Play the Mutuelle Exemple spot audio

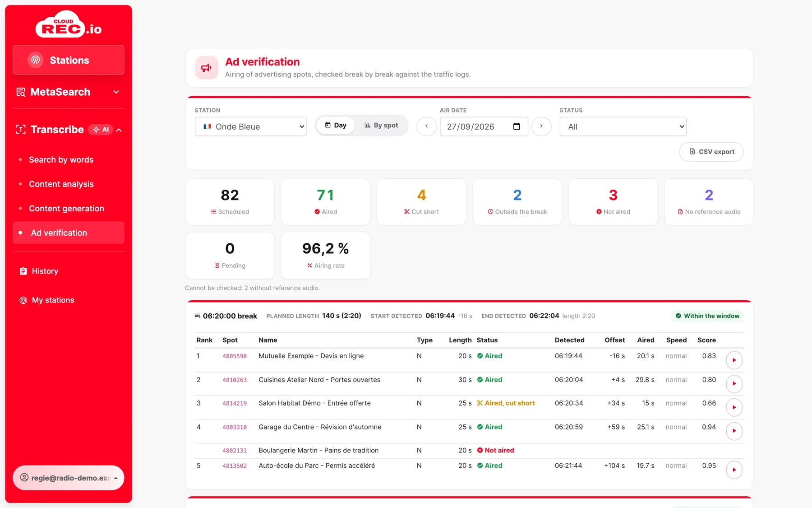(734, 360)
